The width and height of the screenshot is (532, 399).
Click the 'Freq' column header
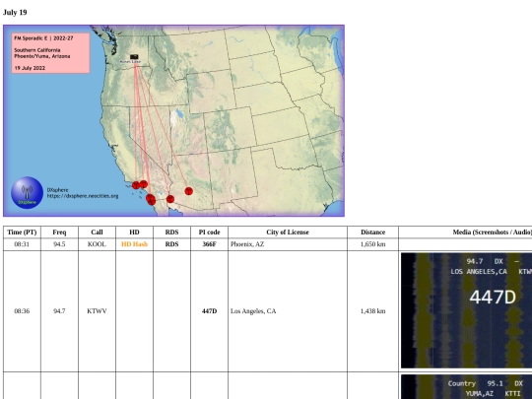(59, 233)
